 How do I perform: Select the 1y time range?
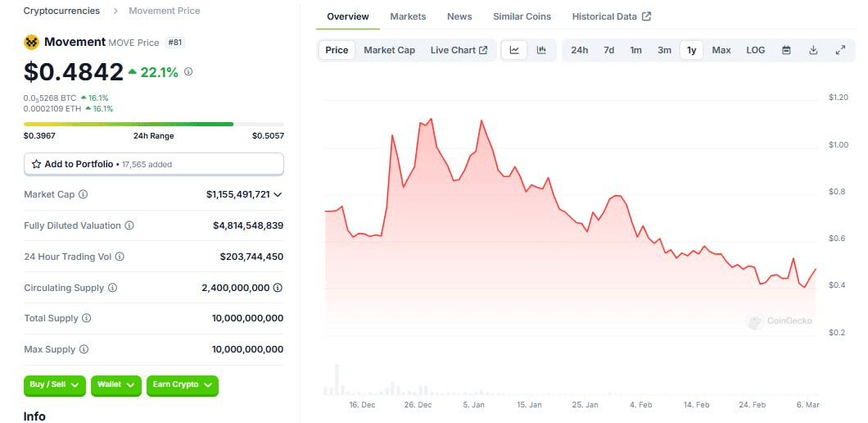pos(691,50)
